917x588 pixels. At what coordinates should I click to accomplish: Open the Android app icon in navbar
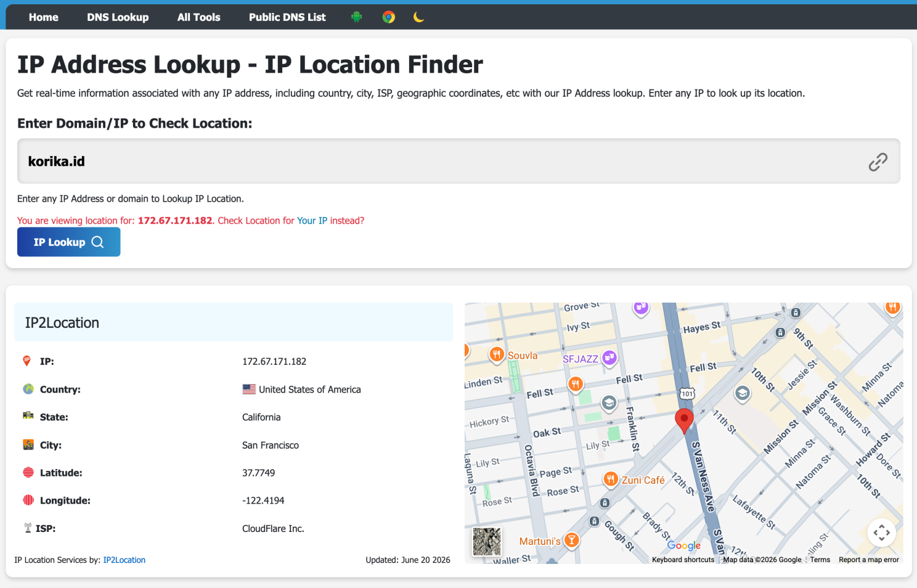coord(356,17)
